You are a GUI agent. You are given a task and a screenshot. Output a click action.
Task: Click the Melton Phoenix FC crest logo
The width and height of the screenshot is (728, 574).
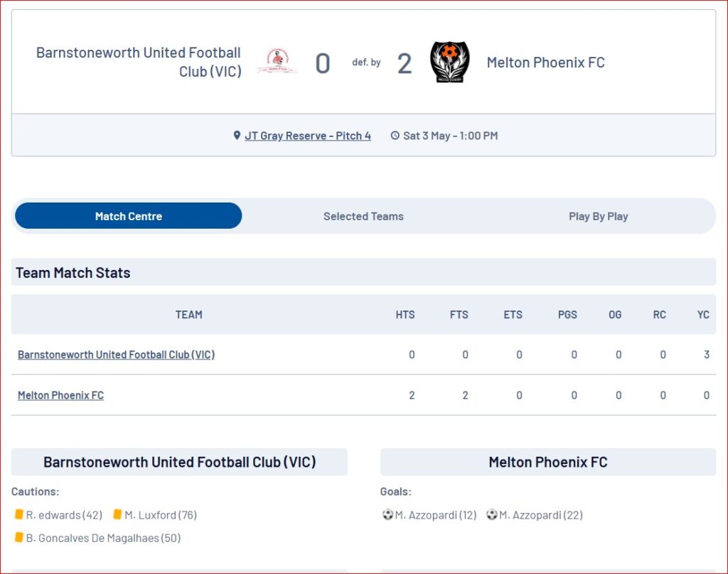449,62
